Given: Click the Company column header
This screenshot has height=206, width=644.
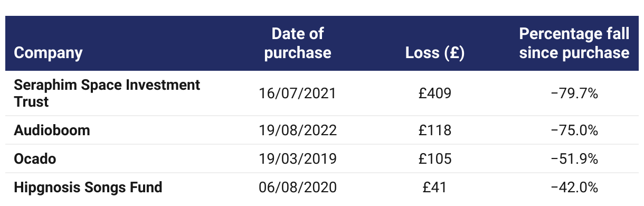Looking at the screenshot, I should [x=49, y=53].
